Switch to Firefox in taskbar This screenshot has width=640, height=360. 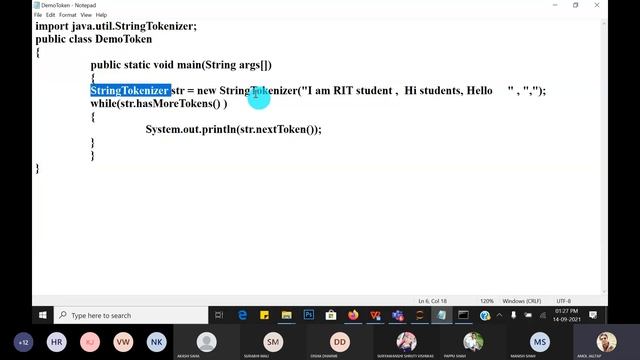(x=353, y=315)
